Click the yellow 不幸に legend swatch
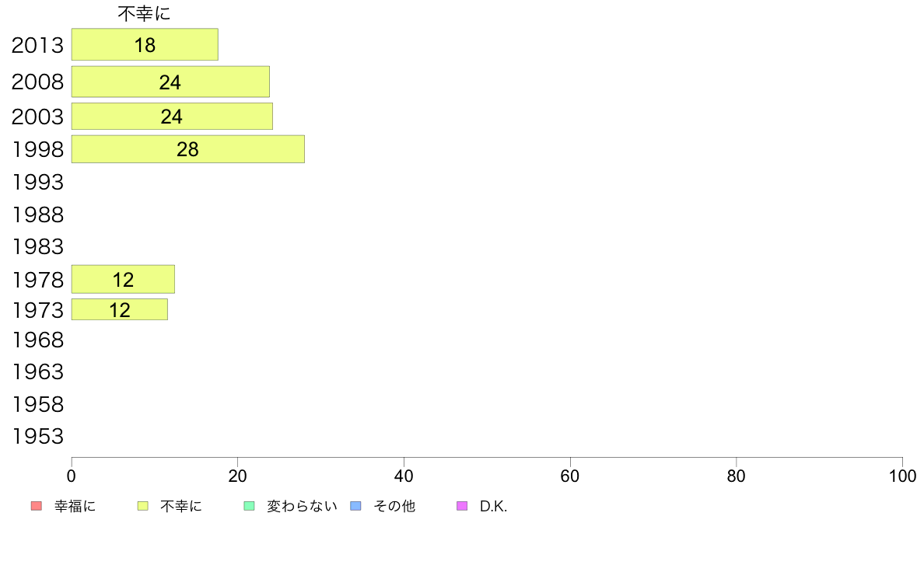The image size is (924, 572). (x=142, y=506)
